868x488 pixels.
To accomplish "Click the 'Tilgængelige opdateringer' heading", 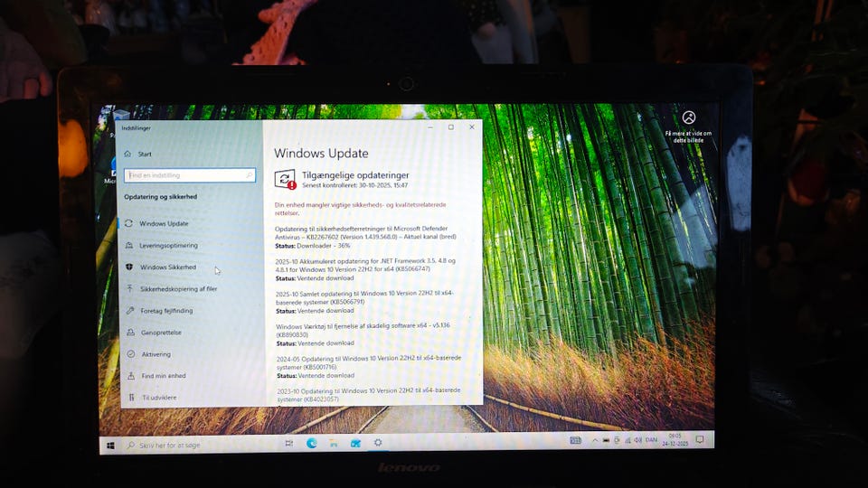I will [355, 174].
